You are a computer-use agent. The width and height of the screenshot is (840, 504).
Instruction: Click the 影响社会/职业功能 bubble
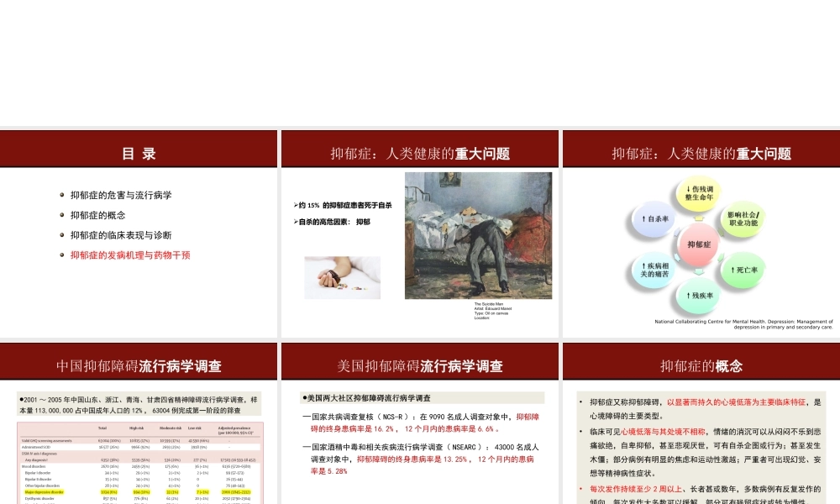[x=742, y=217]
